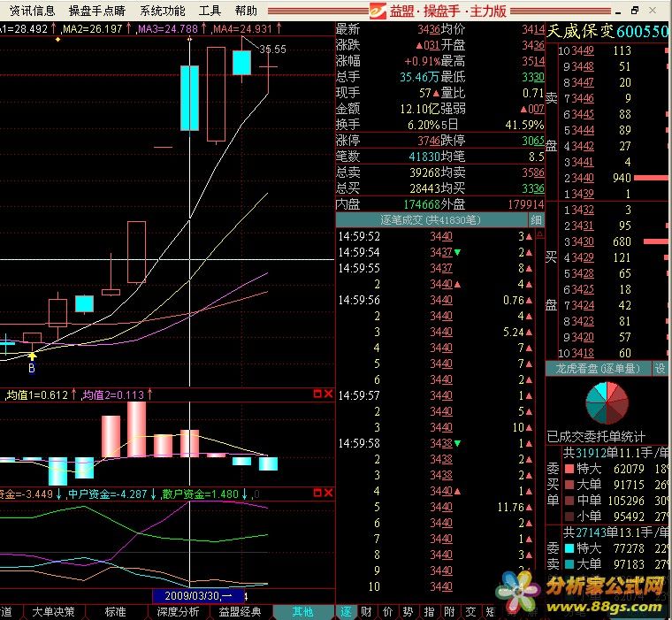
Task: Click the 大单 swatch under 委买单
Action: [x=569, y=485]
